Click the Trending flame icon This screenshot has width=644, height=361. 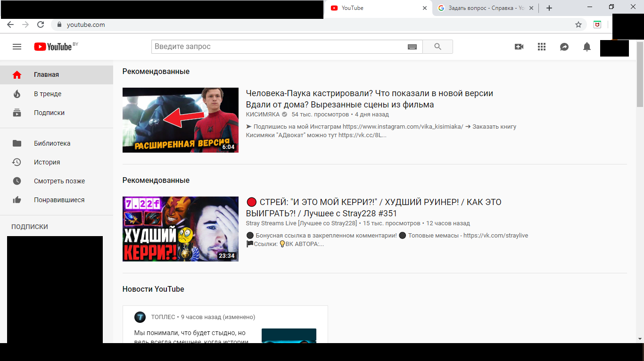17,94
